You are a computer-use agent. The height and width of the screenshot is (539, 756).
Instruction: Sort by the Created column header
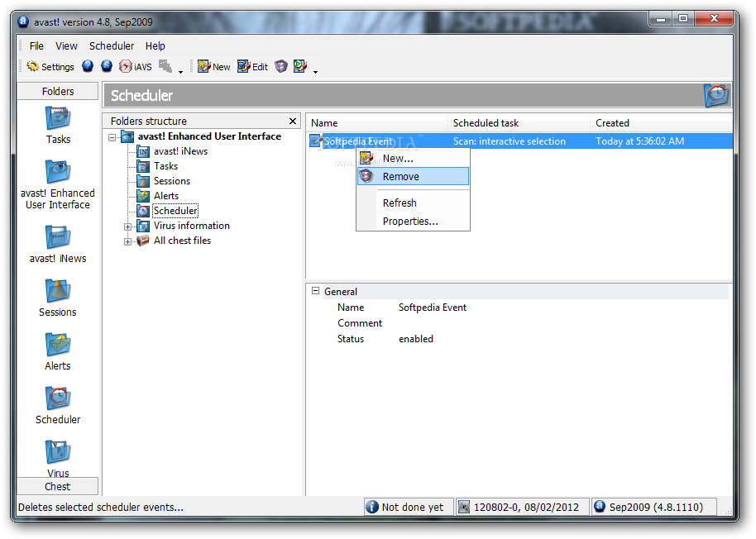pos(661,123)
